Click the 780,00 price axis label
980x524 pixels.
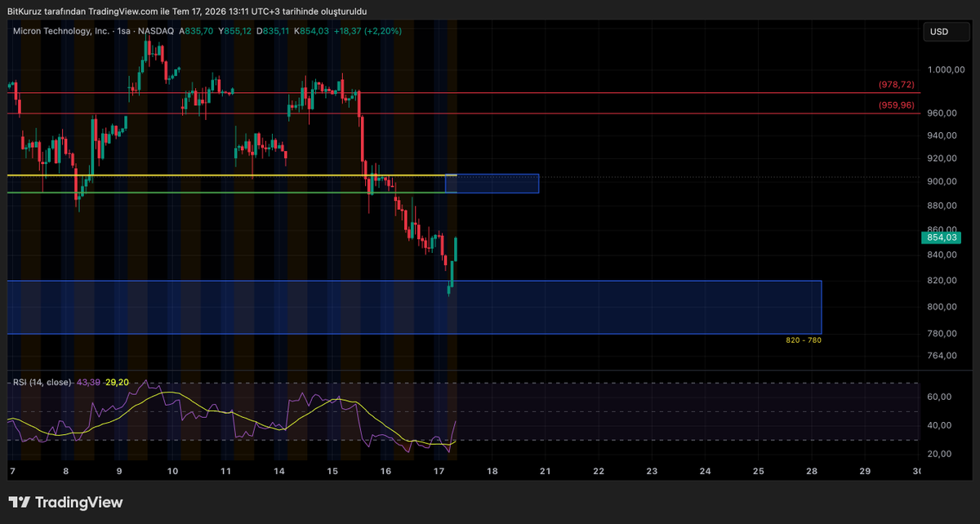point(941,333)
